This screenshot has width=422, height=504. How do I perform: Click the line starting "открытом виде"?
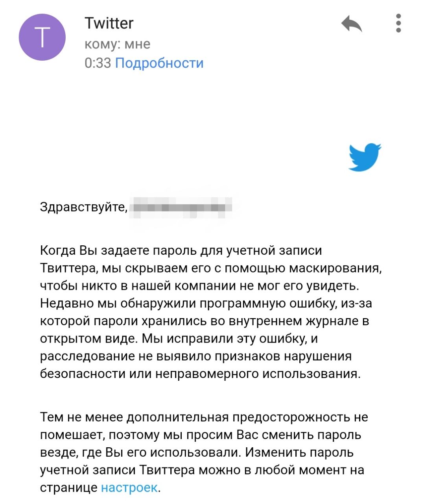[179, 338]
